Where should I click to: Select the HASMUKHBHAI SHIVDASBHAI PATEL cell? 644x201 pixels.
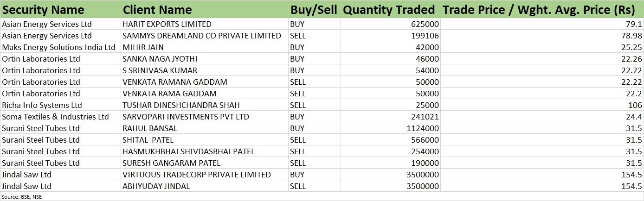click(204, 151)
